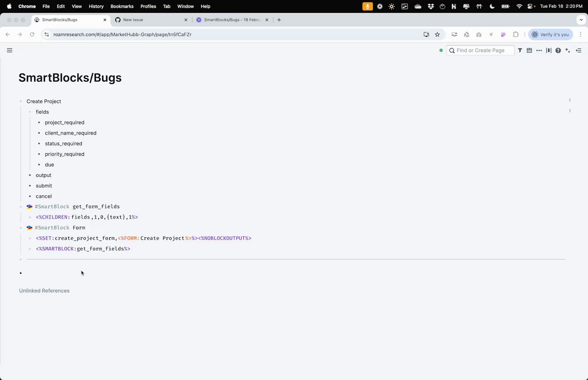
Task: Open the Chrome tab search dropdown
Action: (x=581, y=20)
